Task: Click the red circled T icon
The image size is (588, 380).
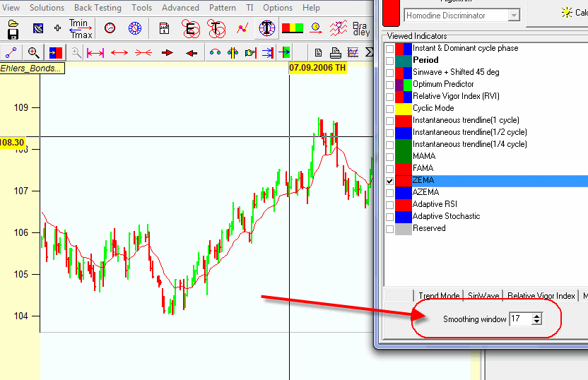Action: click(x=216, y=28)
